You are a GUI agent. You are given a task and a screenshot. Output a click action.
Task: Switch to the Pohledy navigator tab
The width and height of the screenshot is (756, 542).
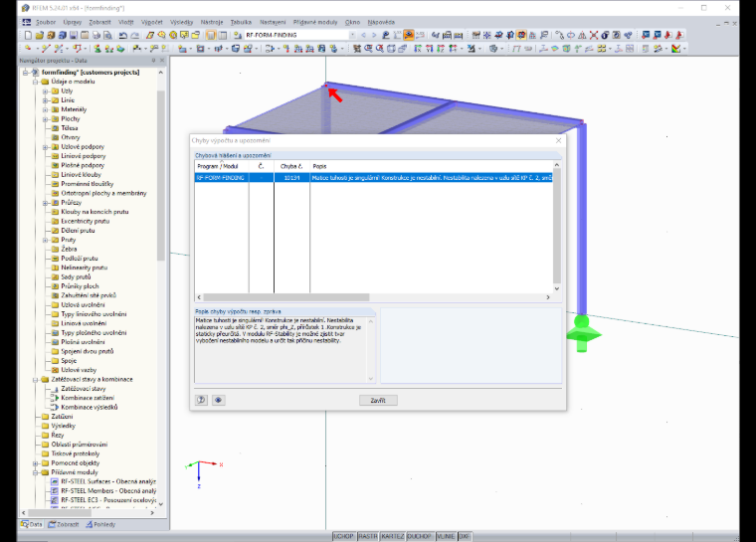[100, 524]
